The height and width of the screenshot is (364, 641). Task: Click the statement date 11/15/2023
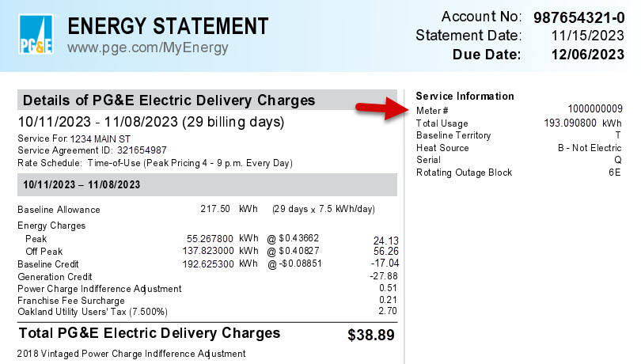pyautogui.click(x=589, y=36)
